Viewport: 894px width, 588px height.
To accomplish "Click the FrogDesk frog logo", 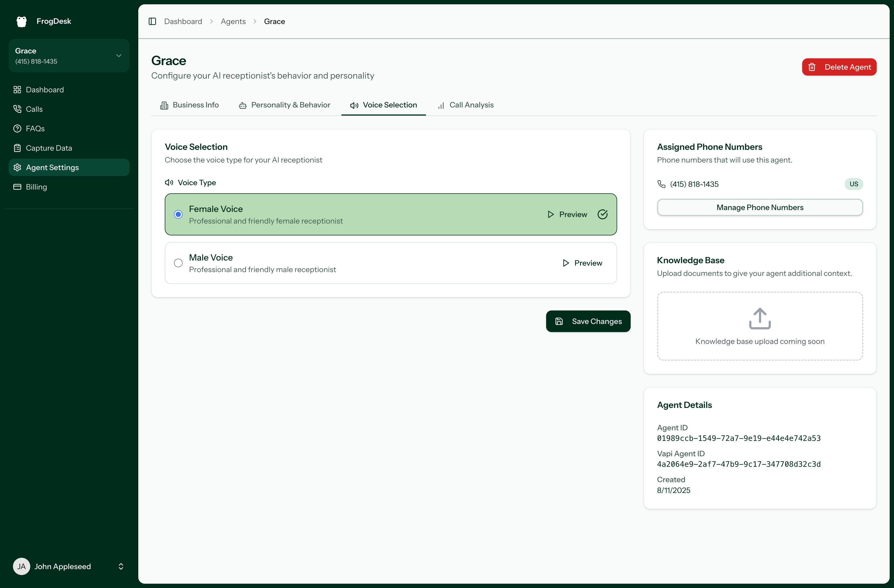I will pos(21,21).
